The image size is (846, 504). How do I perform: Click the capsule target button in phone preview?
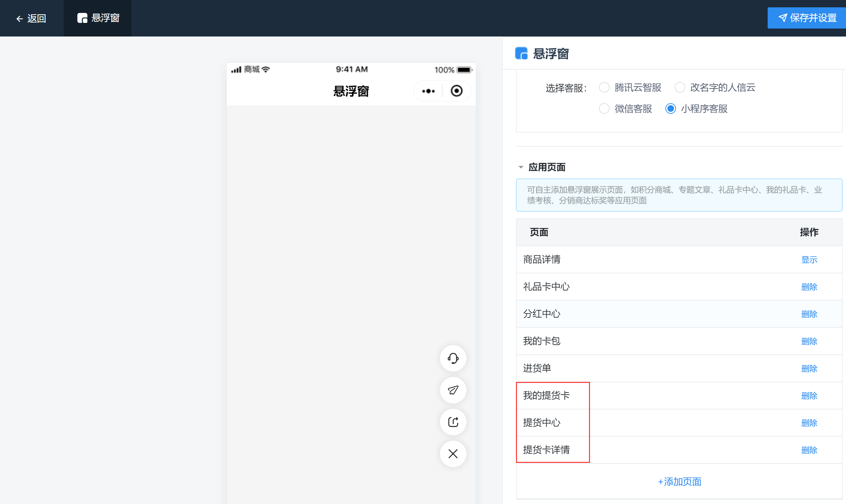(x=456, y=91)
